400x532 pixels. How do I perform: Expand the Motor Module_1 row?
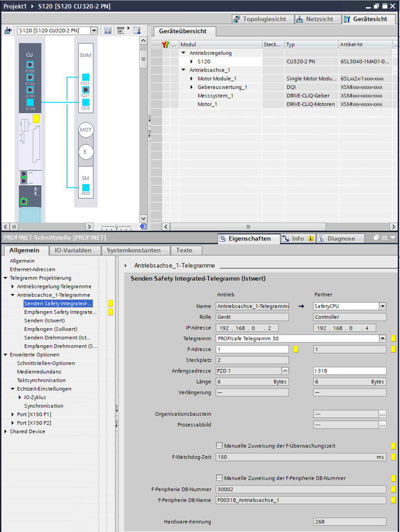click(x=192, y=79)
